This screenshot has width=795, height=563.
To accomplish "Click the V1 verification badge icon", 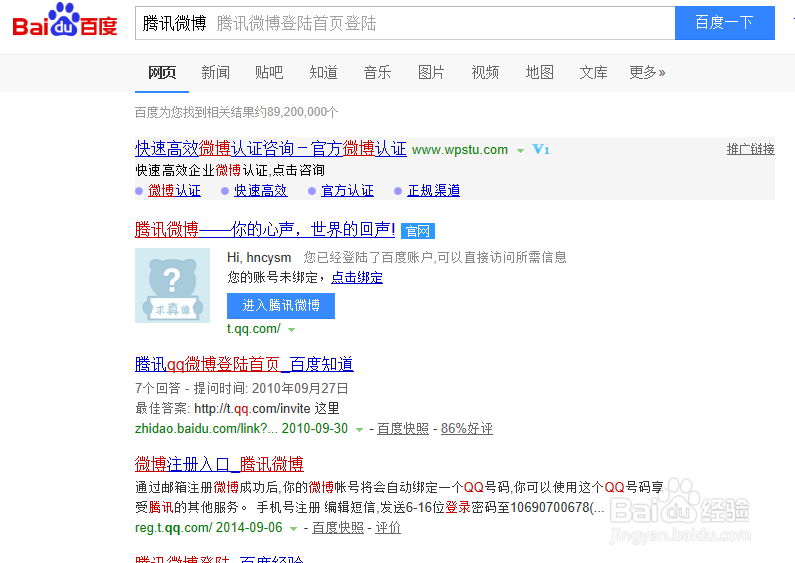I will click(x=540, y=149).
